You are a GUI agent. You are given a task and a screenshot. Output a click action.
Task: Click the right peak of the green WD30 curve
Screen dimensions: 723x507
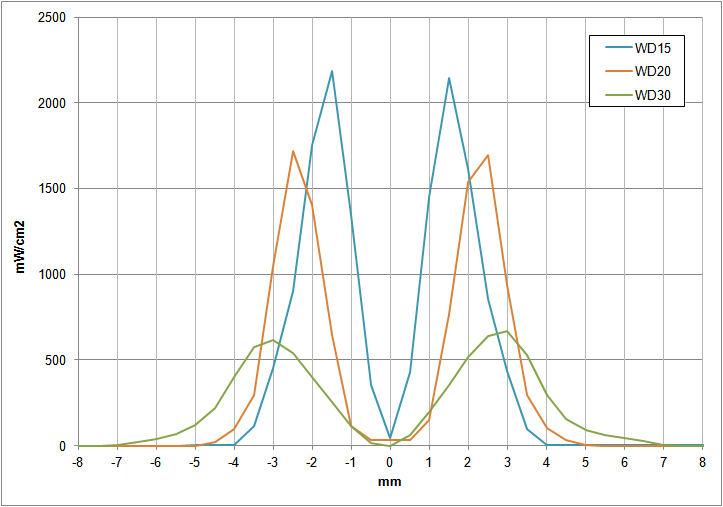[507, 331]
